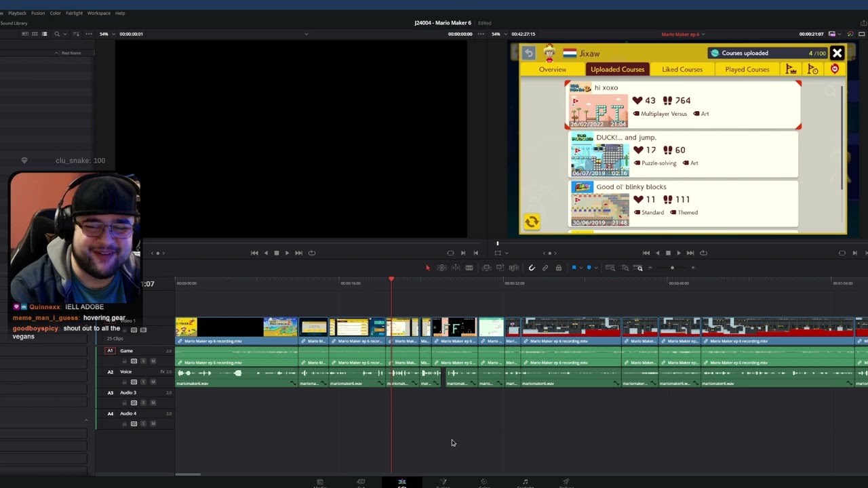Click the media pool search icon
The height and width of the screenshot is (488, 868).
pyautogui.click(x=58, y=34)
